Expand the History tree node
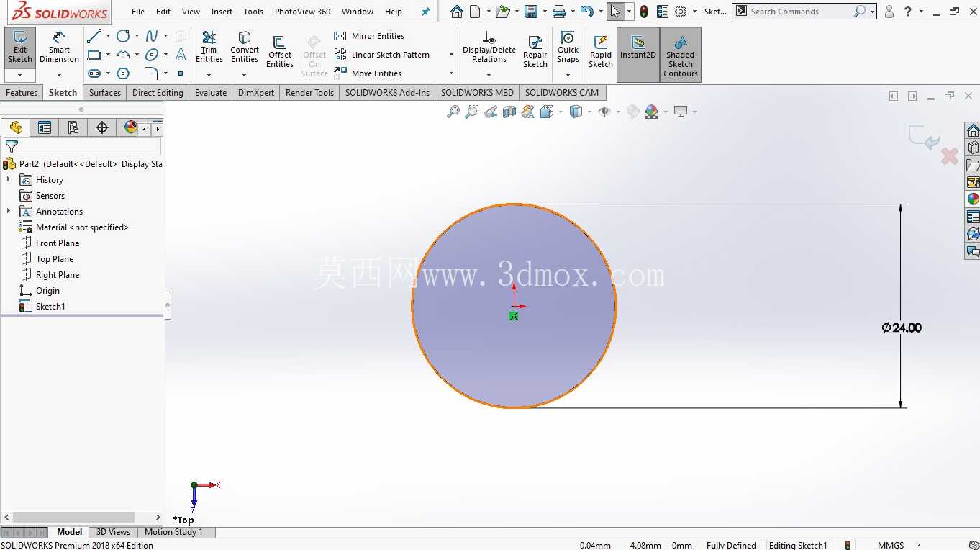The width and height of the screenshot is (980, 550). pos(9,179)
